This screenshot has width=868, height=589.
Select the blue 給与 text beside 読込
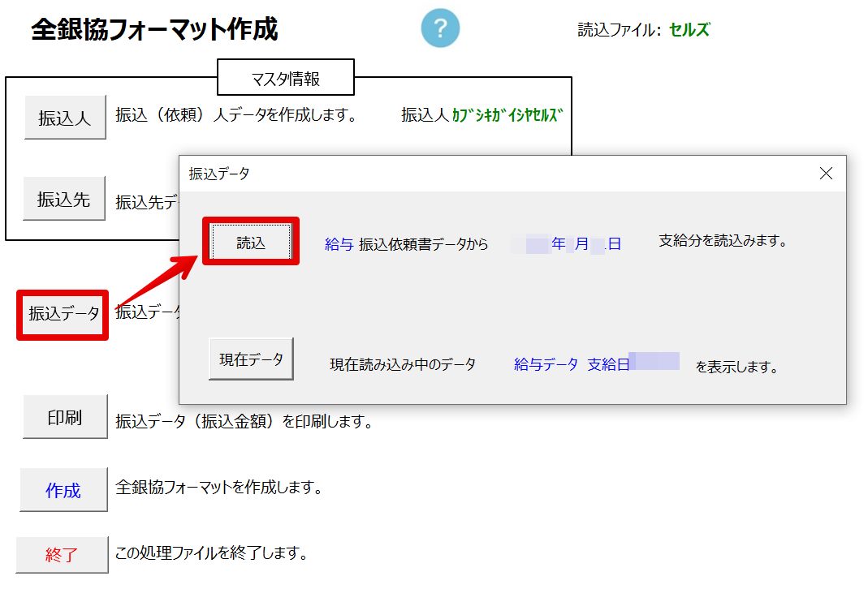(x=339, y=243)
